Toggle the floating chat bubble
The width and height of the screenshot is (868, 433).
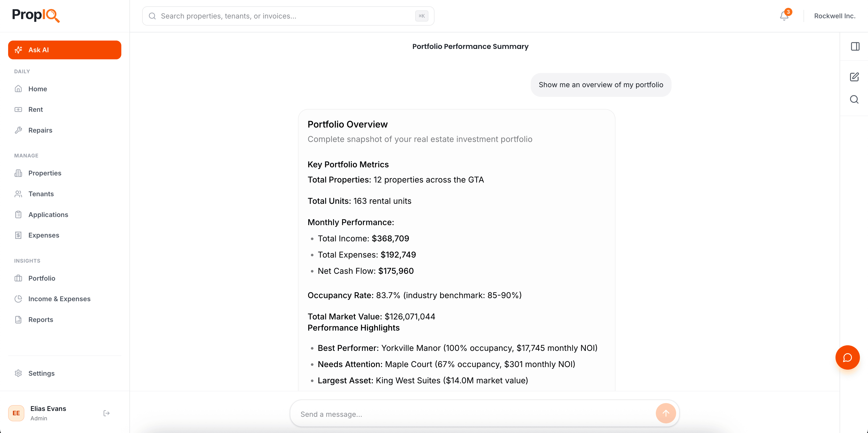click(847, 357)
